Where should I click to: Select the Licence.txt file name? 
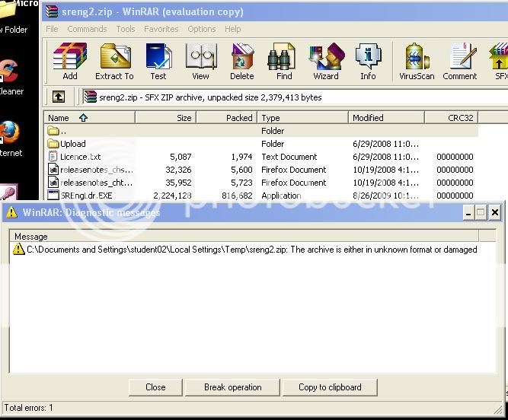(x=80, y=157)
